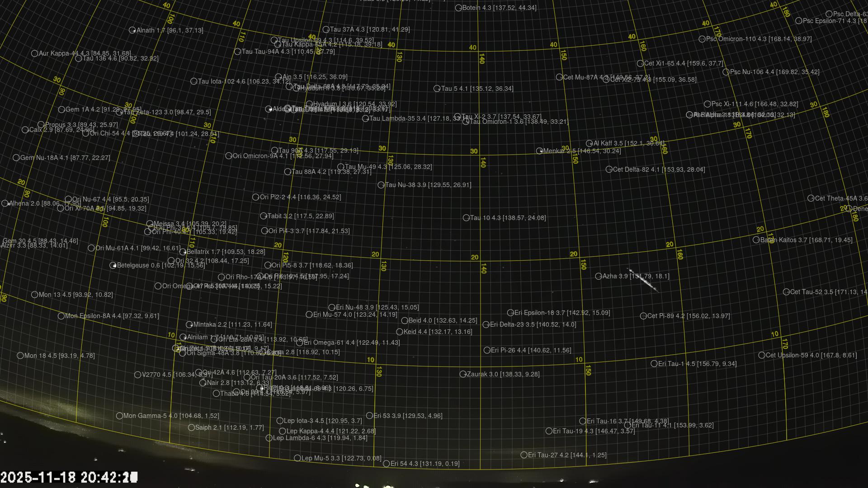The height and width of the screenshot is (488, 868).
Task: Click the Saiph star marker
Action: [x=191, y=427]
